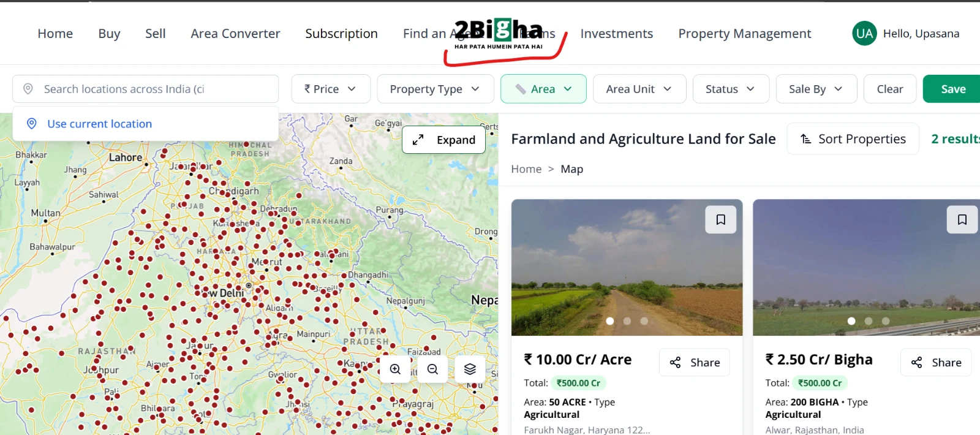This screenshot has width=980, height=435.
Task: Share the 10.00 Cr/Acre listing
Action: [695, 362]
